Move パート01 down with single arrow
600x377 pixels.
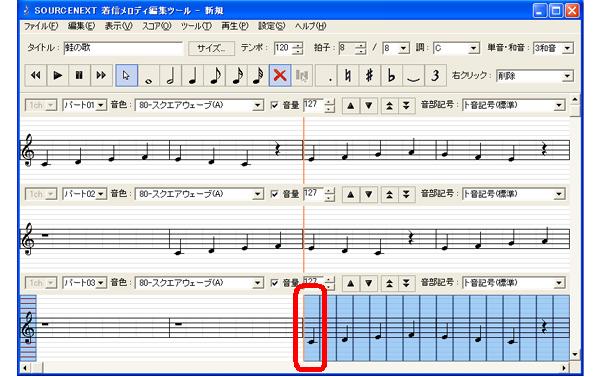pos(368,105)
